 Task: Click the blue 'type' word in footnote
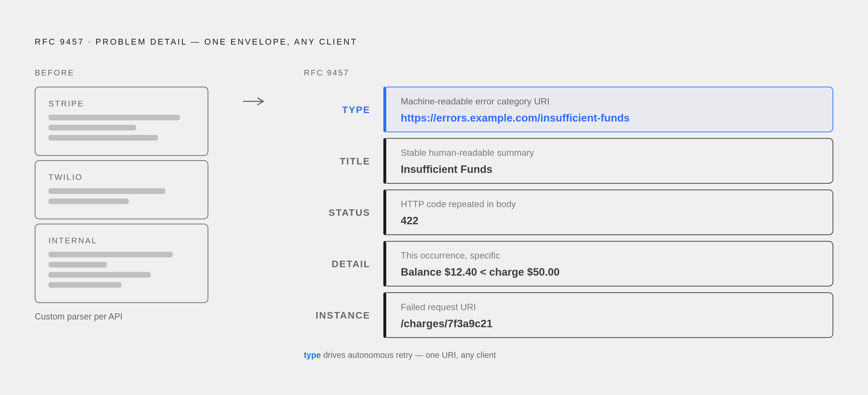(312, 355)
